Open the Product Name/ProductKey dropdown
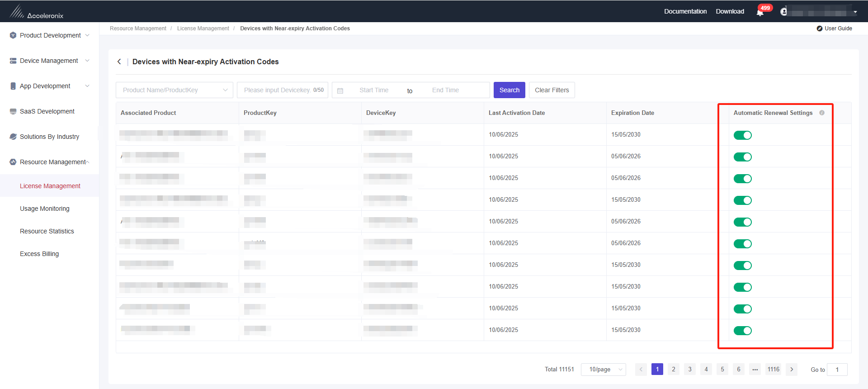The width and height of the screenshot is (868, 389). point(175,90)
